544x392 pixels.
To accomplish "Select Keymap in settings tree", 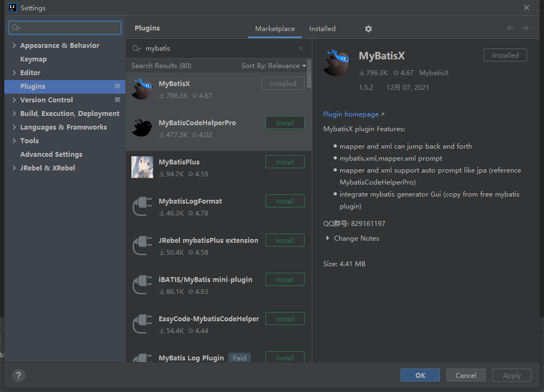I will [x=33, y=59].
